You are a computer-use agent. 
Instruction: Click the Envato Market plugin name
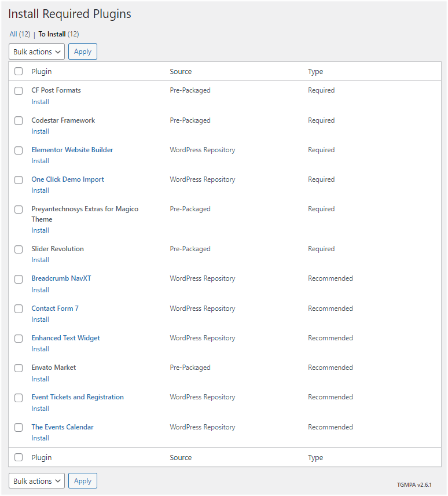[54, 368]
